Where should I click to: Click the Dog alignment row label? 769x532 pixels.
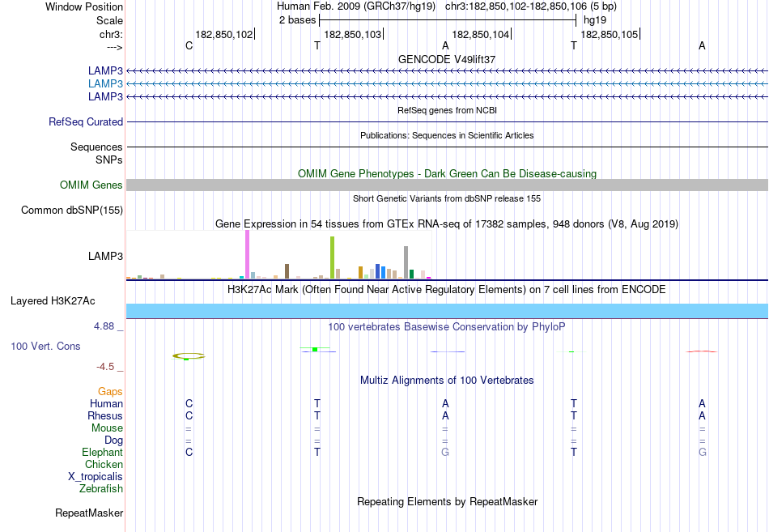[x=113, y=440]
